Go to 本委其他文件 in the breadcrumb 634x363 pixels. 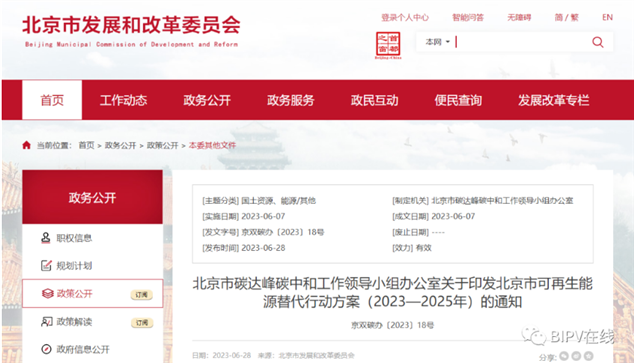pos(212,145)
